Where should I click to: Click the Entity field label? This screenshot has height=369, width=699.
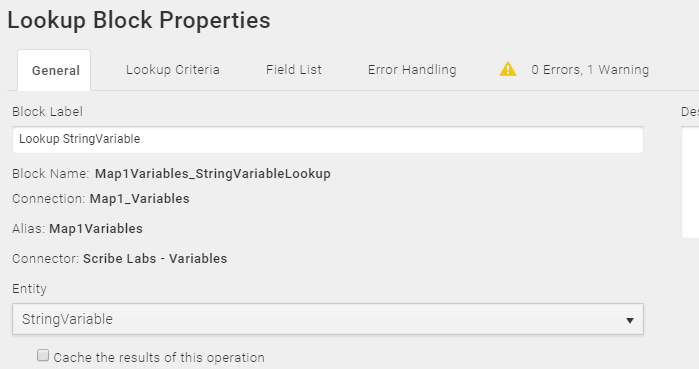click(29, 289)
